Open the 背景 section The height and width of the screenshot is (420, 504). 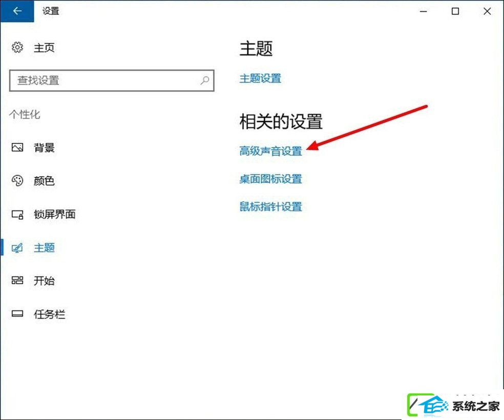click(44, 148)
